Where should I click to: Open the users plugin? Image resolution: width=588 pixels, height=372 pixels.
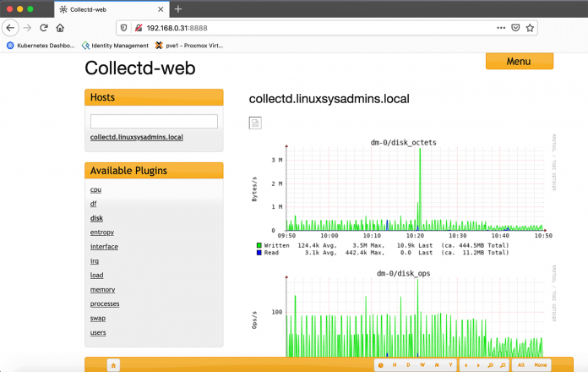98,332
